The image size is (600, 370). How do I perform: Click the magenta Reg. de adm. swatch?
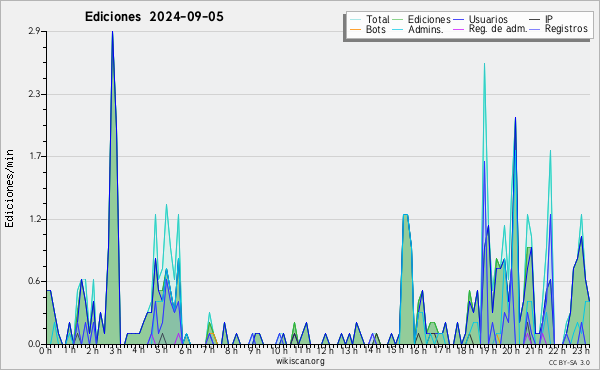(x=458, y=29)
